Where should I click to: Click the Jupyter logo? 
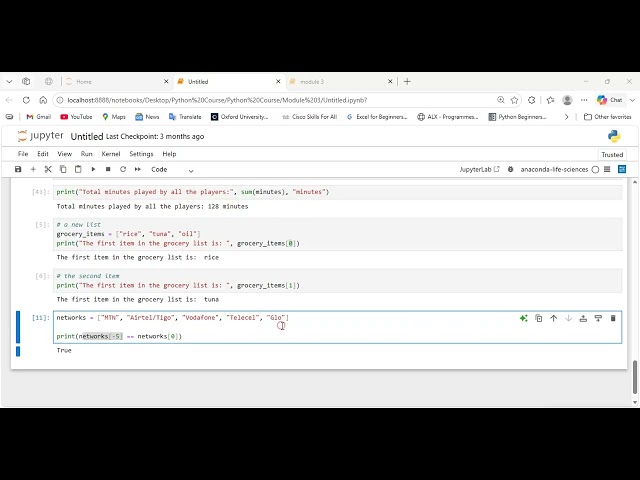(40, 136)
